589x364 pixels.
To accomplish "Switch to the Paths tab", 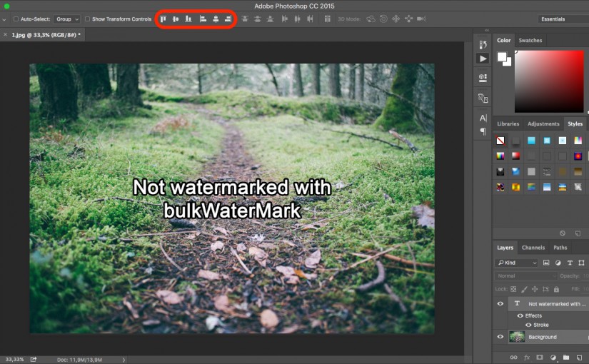I will tap(560, 248).
